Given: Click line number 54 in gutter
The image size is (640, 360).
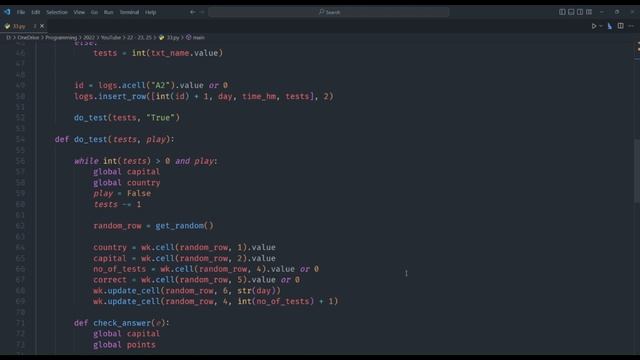Looking at the screenshot, I should [x=20, y=140].
